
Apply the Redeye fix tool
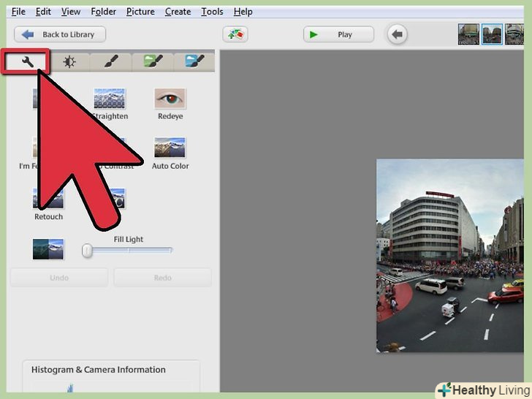click(x=170, y=99)
